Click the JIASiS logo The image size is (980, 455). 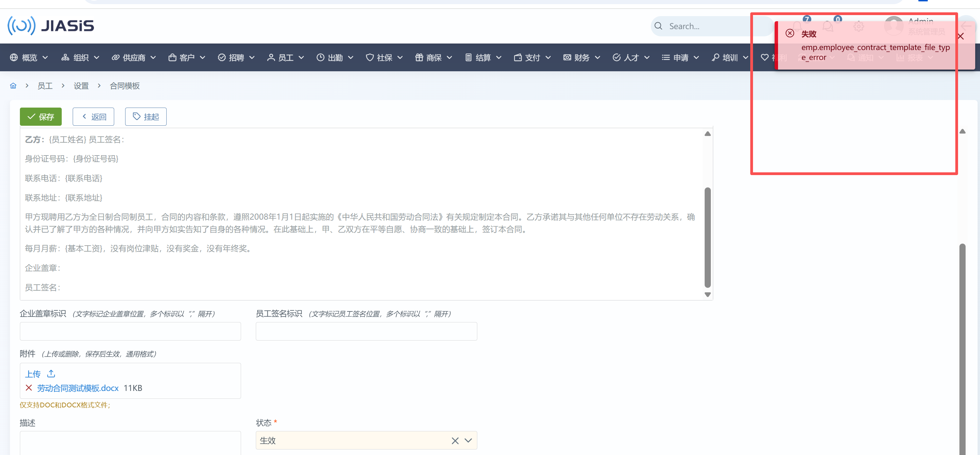[x=51, y=26]
